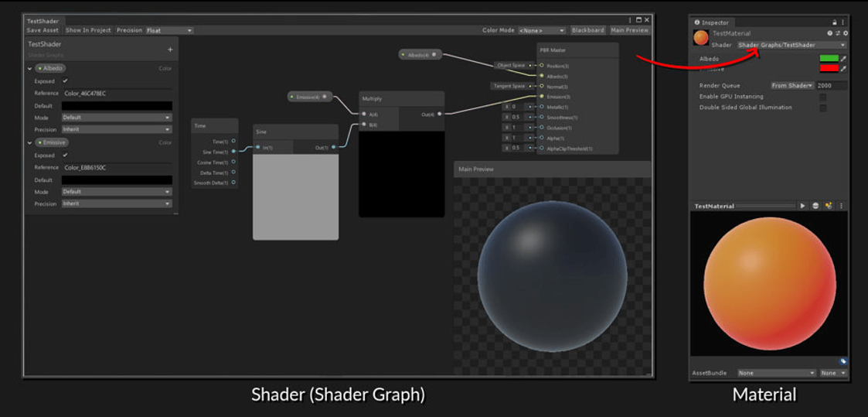Image resolution: width=868 pixels, height=417 pixels.
Task: Open the Inspector panel kebab menu
Action: [x=843, y=22]
